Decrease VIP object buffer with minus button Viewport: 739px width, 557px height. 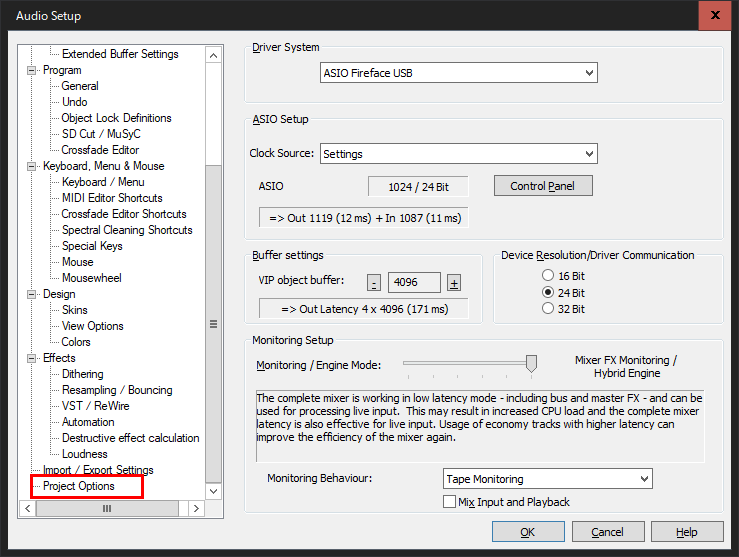point(374,283)
